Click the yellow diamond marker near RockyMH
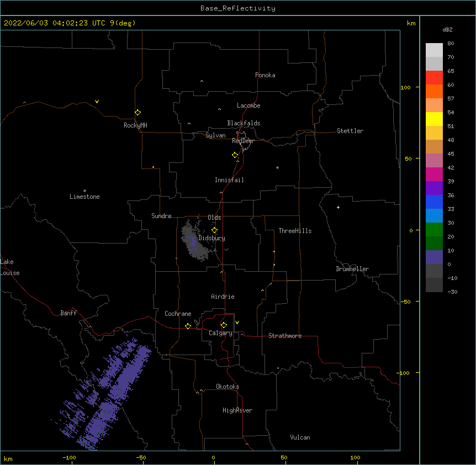 coord(137,113)
